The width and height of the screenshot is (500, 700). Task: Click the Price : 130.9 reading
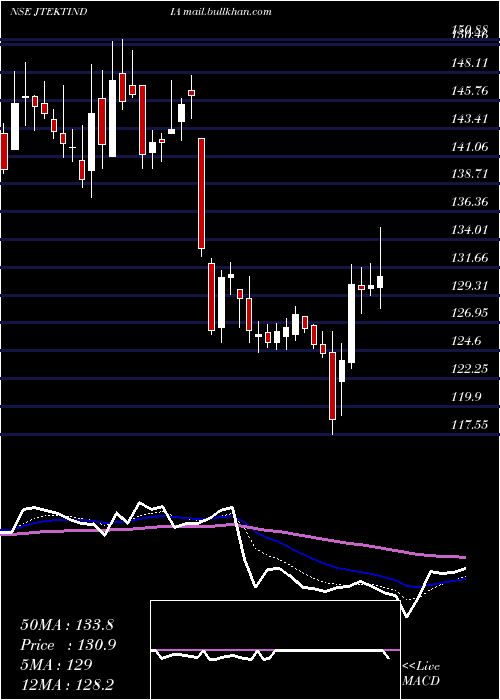click(x=69, y=645)
